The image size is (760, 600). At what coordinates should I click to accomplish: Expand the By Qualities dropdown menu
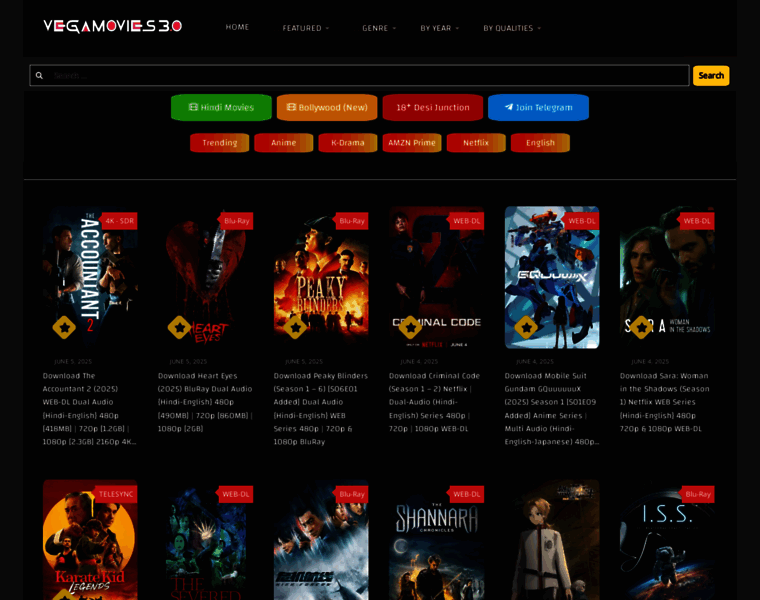512,28
